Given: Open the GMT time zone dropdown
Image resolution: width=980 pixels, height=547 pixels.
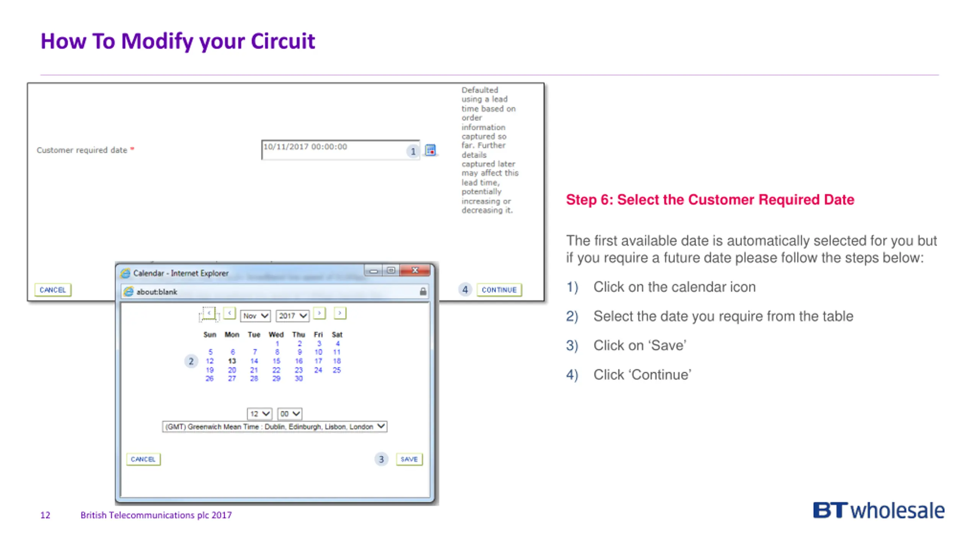Looking at the screenshot, I should tap(274, 427).
